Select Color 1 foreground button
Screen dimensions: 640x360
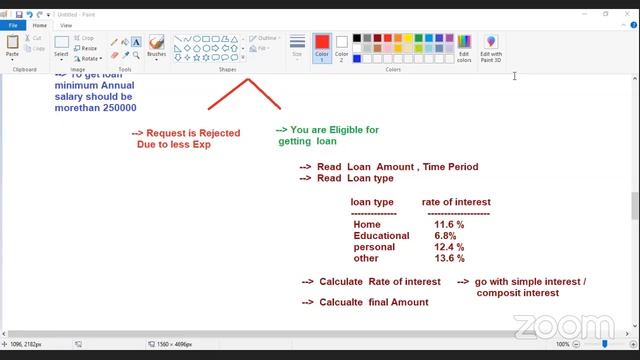[x=322, y=48]
